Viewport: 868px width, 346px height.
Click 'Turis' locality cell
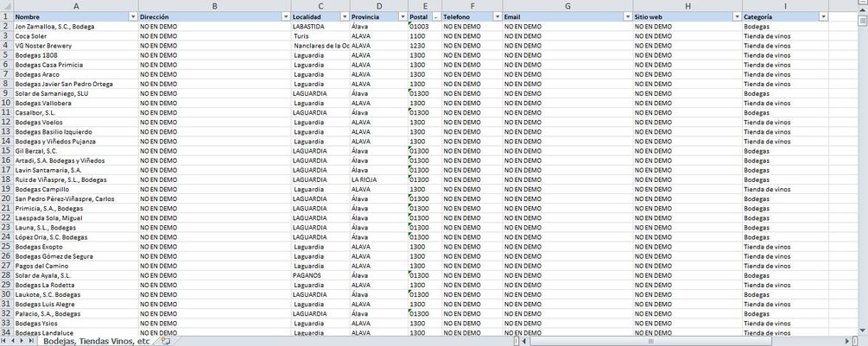[x=320, y=36]
